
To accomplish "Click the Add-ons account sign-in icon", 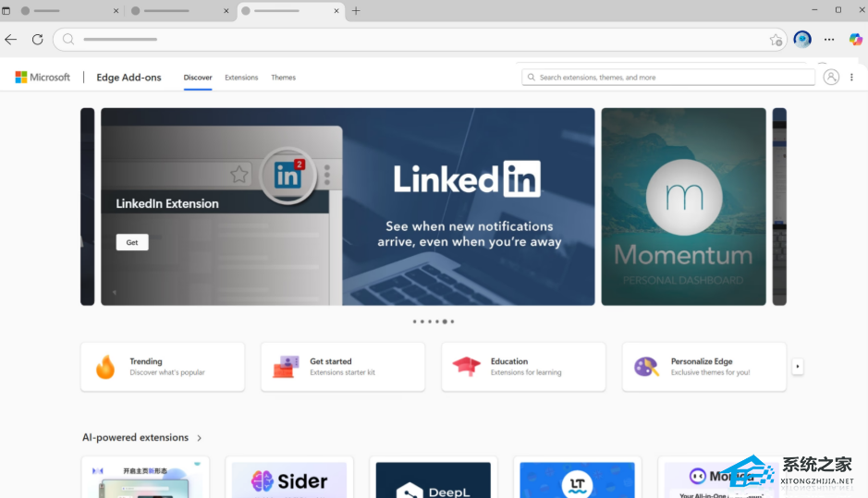I will (x=831, y=77).
